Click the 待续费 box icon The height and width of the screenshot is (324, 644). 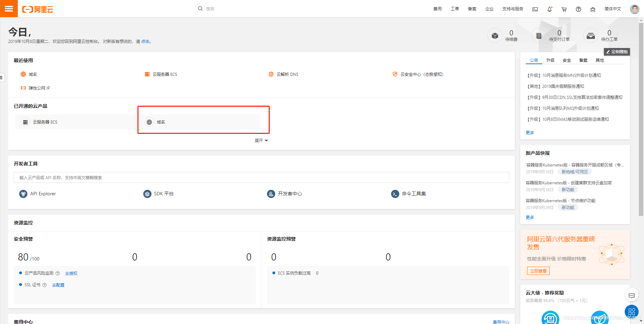click(495, 35)
